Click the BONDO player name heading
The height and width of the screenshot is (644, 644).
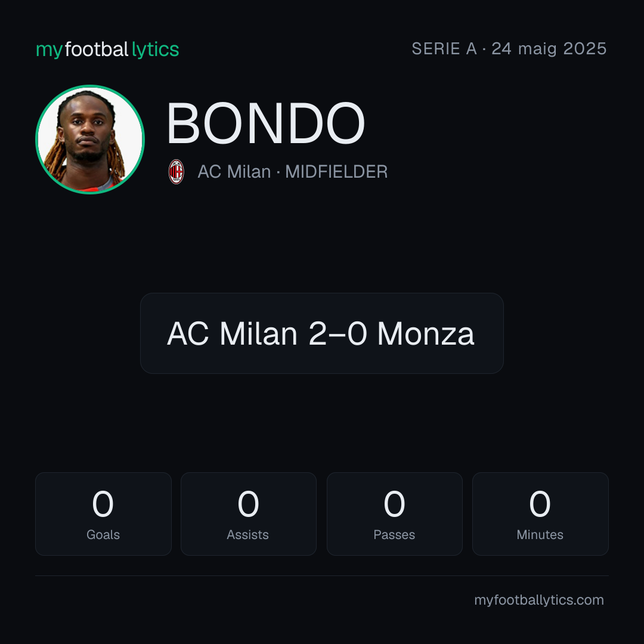tap(266, 123)
